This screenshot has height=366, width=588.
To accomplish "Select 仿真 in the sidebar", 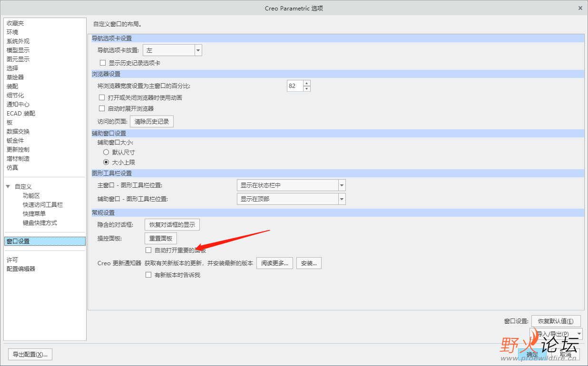I will click(x=12, y=168).
